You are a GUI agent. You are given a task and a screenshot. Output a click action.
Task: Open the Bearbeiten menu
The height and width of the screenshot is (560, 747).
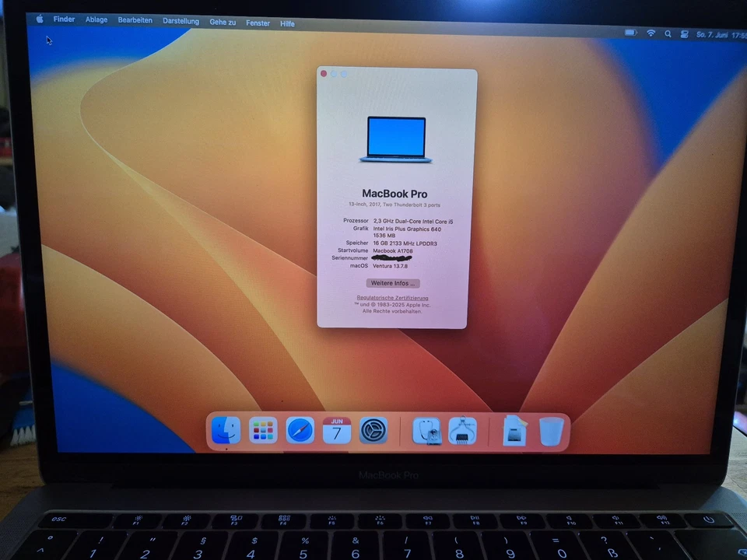coord(135,20)
